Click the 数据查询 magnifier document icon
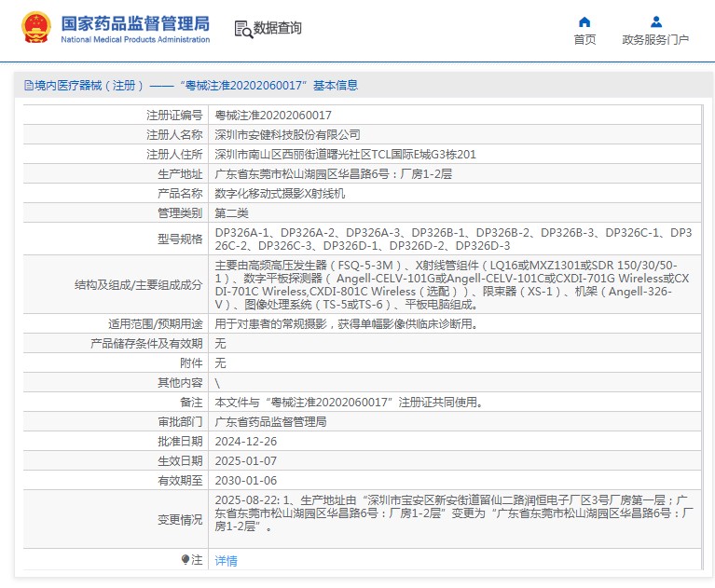 (242, 29)
